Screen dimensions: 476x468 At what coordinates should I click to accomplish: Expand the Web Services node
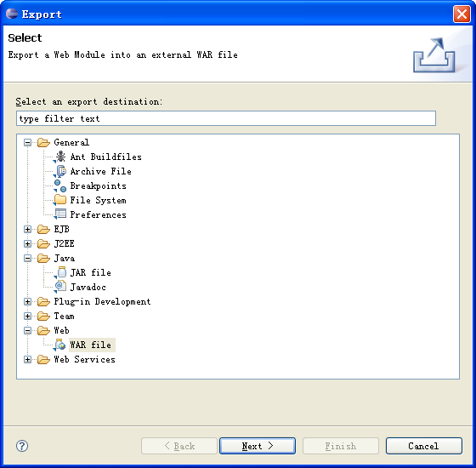27,359
